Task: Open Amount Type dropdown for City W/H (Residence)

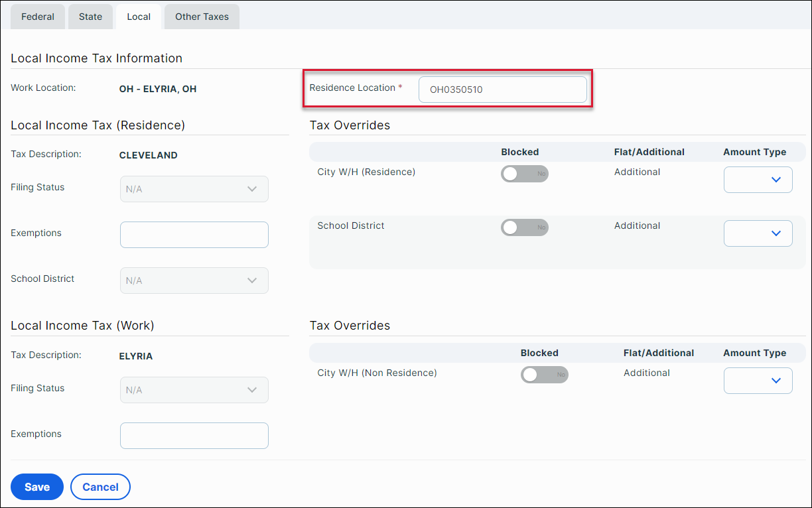Action: pos(758,180)
